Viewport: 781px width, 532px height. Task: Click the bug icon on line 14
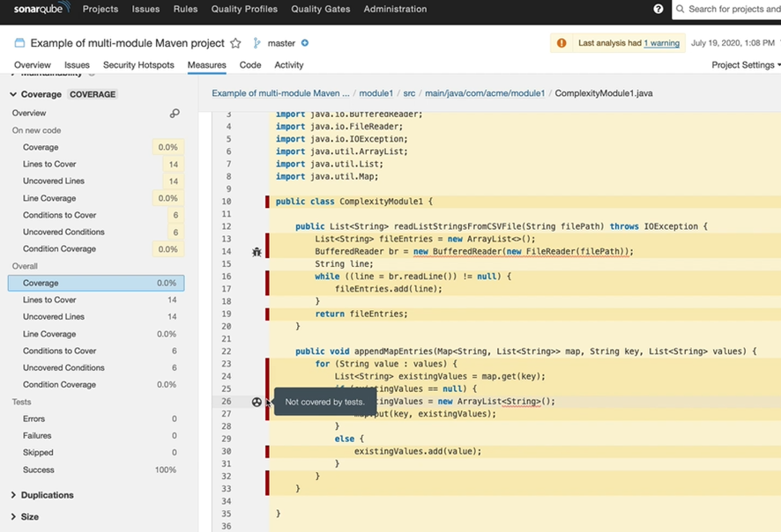[257, 252]
